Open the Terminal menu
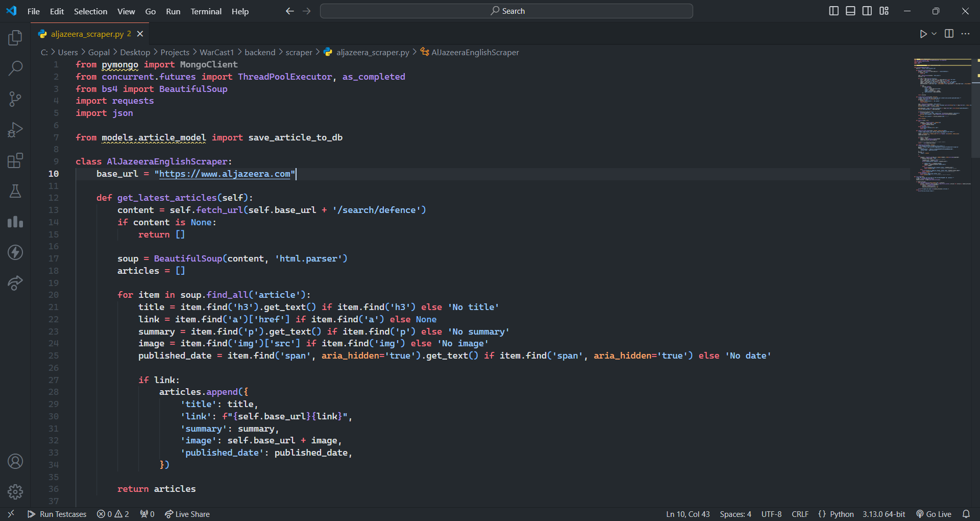Viewport: 980px width, 521px height. coord(206,11)
